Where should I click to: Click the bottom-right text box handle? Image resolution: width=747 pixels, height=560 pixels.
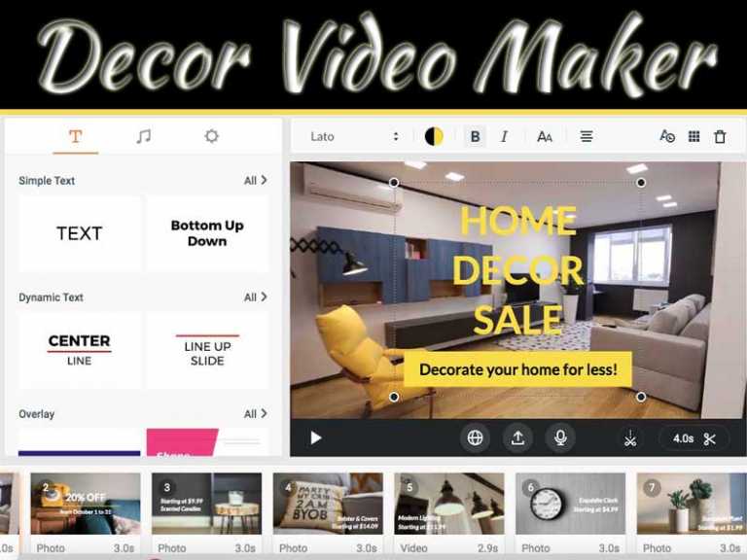641,397
